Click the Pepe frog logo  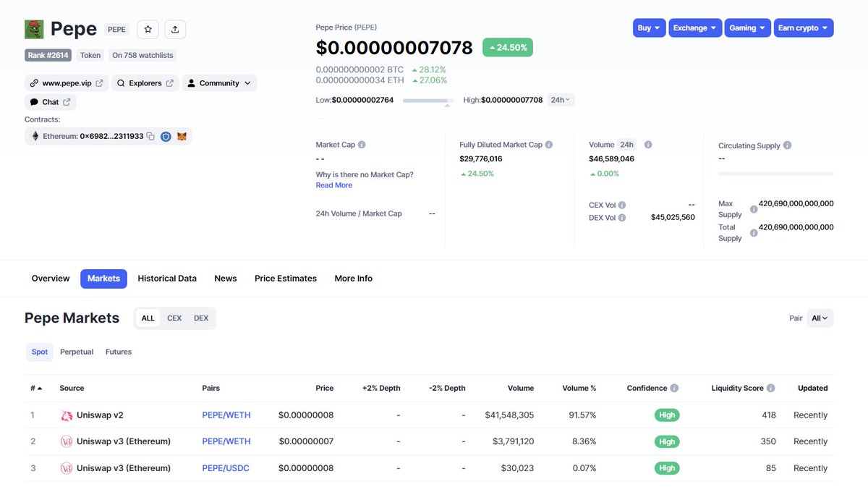coord(34,29)
